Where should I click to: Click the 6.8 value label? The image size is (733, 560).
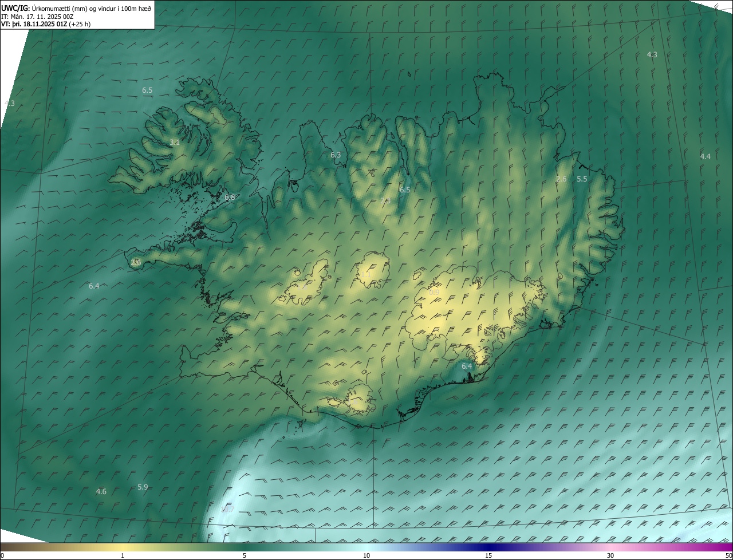230,197
